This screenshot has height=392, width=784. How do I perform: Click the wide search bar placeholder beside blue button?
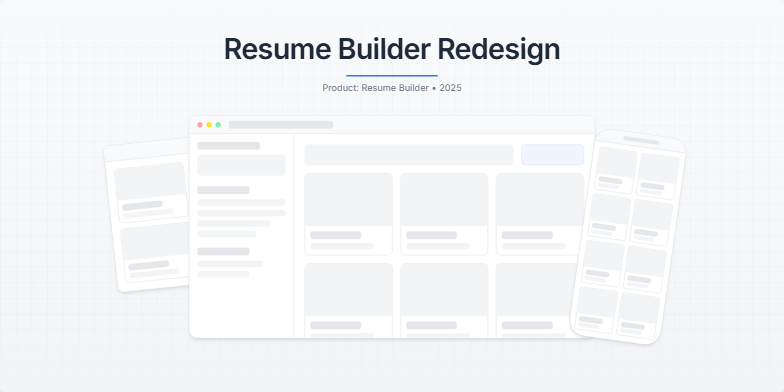pos(409,154)
